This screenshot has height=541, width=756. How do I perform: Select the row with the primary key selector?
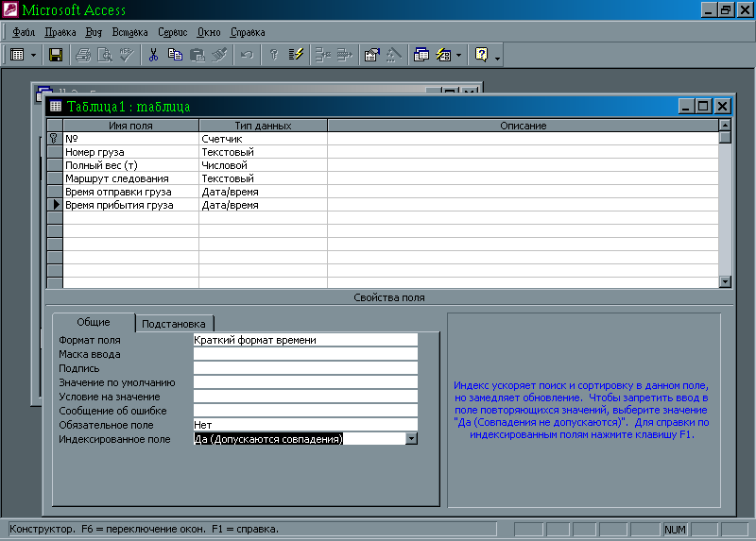coord(55,139)
